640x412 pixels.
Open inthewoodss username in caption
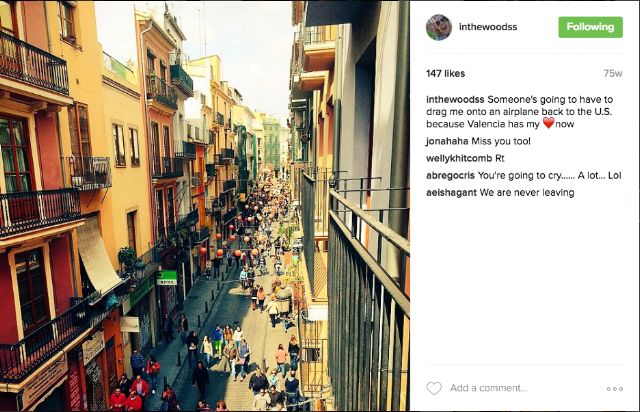455,100
